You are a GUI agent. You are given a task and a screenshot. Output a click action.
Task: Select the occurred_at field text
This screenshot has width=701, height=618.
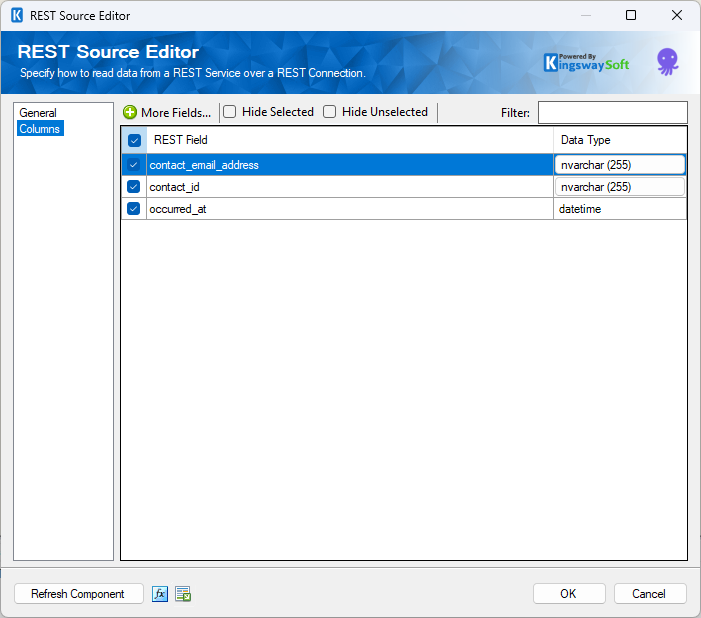tap(178, 209)
